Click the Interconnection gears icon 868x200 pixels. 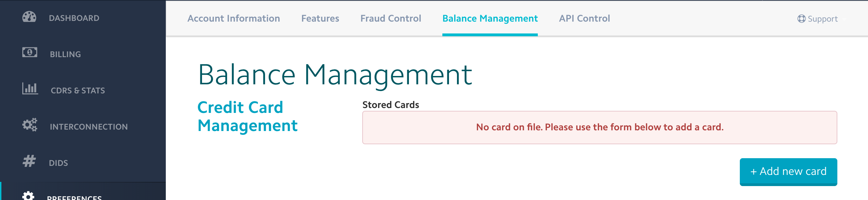pyautogui.click(x=30, y=125)
